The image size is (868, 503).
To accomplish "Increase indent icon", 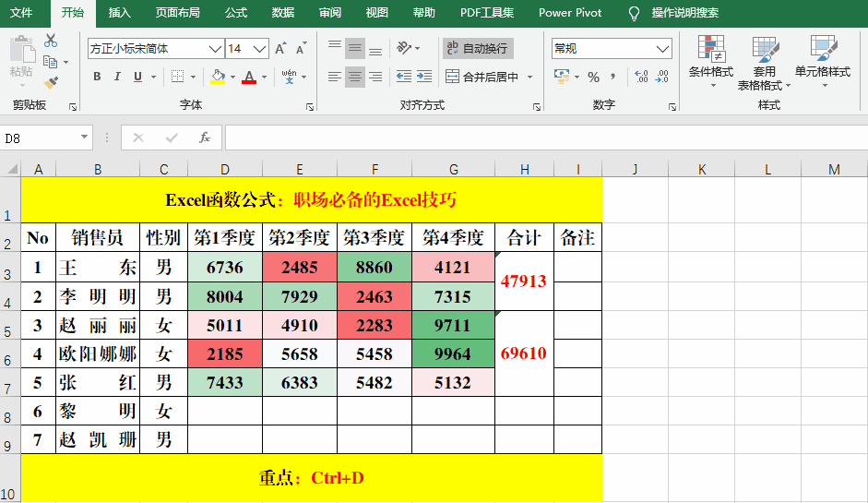I will [424, 77].
